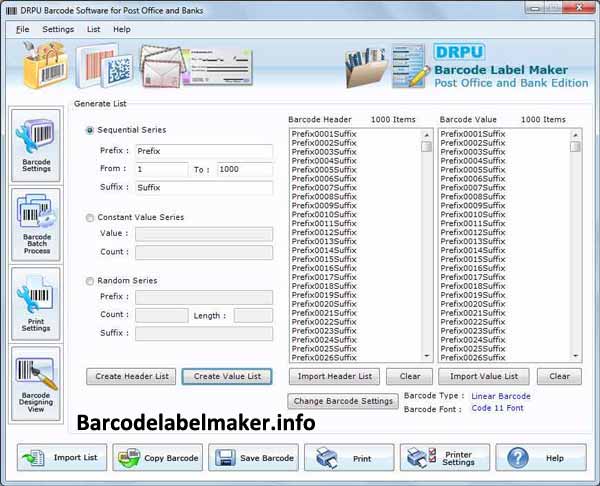Viewport: 600px width, 486px height.
Task: Click the Code 11 Font text
Action: point(497,408)
